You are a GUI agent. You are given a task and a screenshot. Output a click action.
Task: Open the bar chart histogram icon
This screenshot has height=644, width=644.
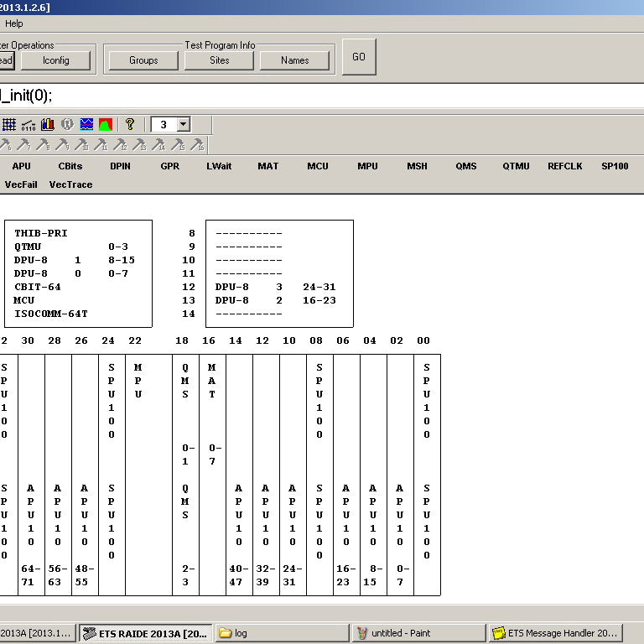tap(48, 124)
